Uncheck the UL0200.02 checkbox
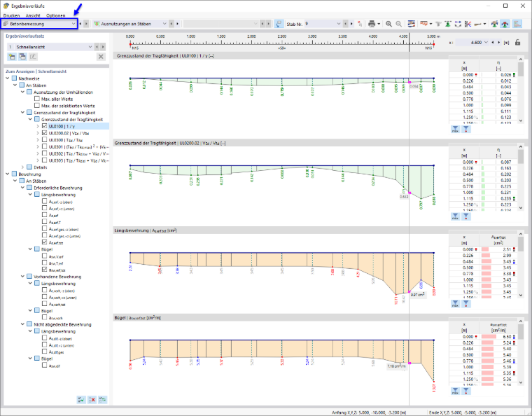This screenshot has width=532, height=416. click(x=44, y=132)
